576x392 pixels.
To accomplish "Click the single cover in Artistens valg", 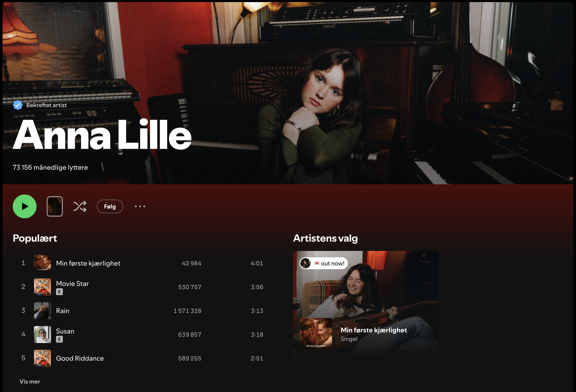I will pyautogui.click(x=316, y=334).
